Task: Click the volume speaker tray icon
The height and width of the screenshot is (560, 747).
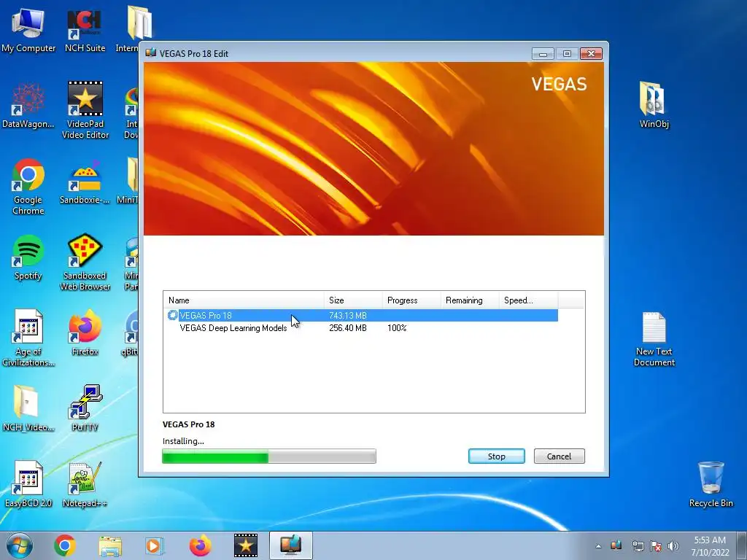Action: [x=673, y=546]
